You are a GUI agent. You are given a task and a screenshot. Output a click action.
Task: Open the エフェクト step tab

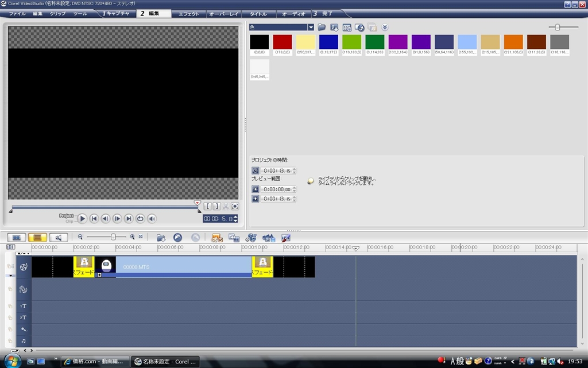pos(189,13)
